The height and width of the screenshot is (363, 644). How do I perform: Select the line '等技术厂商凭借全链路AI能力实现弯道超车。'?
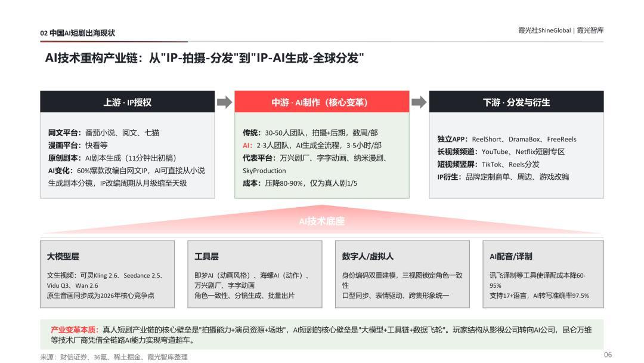click(x=123, y=340)
